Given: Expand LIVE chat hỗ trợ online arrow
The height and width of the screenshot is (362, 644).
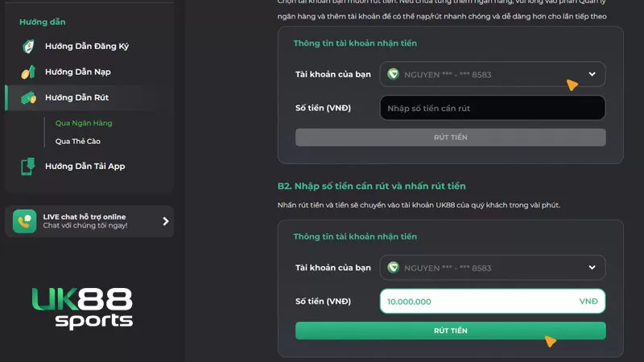Looking at the screenshot, I should [166, 221].
